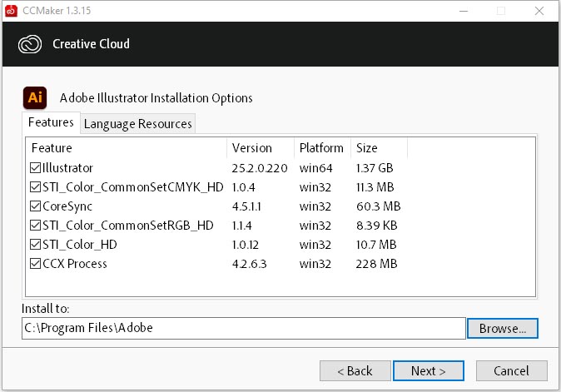Click the Next > button

(x=429, y=371)
